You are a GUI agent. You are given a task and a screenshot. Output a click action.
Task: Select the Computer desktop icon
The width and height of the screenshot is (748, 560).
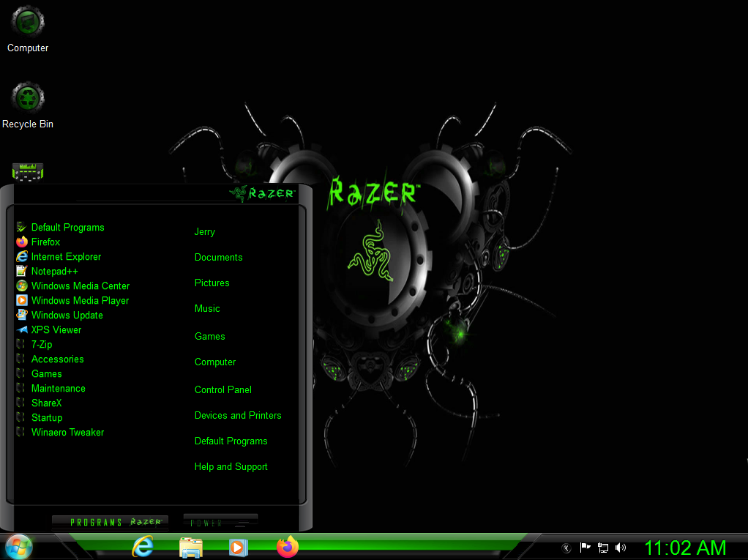[28, 29]
